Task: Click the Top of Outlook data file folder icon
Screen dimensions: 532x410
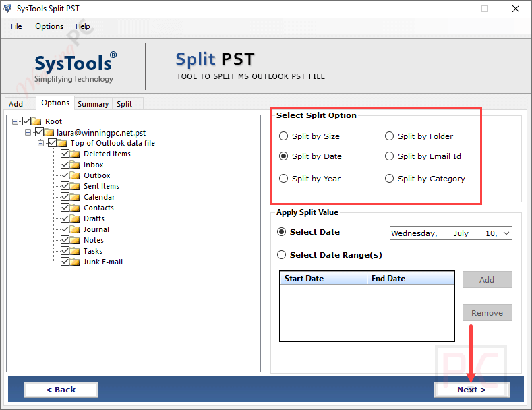Action: point(62,143)
